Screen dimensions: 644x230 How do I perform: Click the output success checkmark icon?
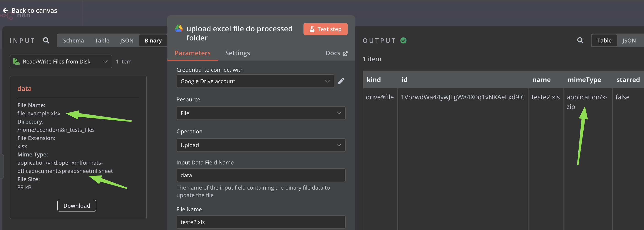[x=403, y=40]
